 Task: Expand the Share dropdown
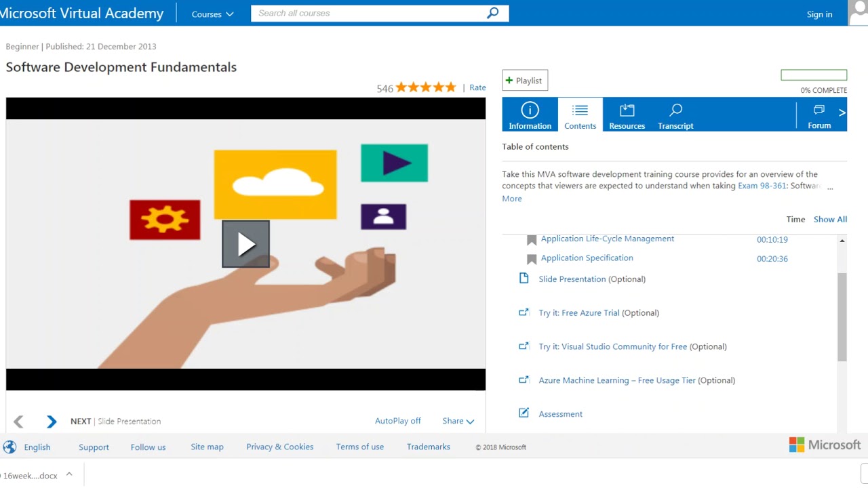[x=458, y=421]
